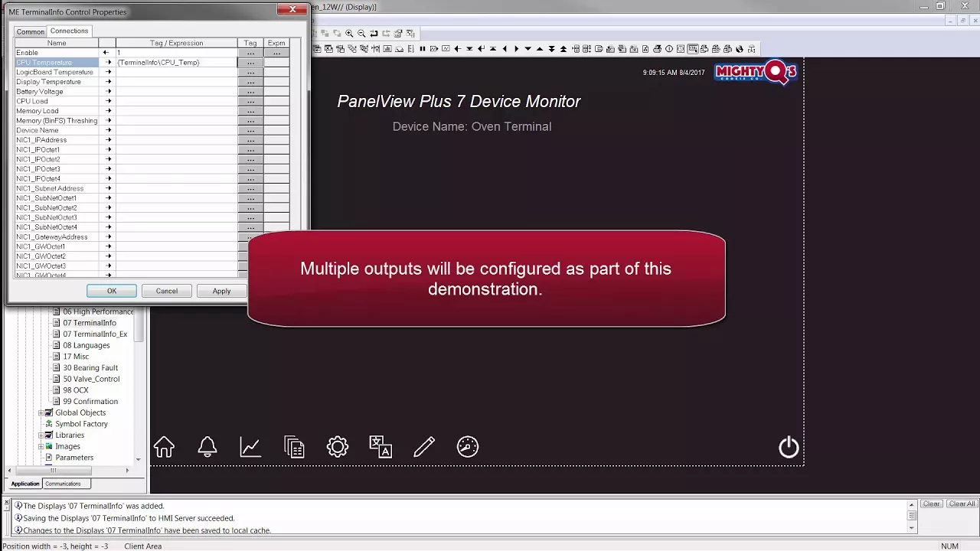Open Symbol Factory in explorer tree

pyautogui.click(x=81, y=424)
